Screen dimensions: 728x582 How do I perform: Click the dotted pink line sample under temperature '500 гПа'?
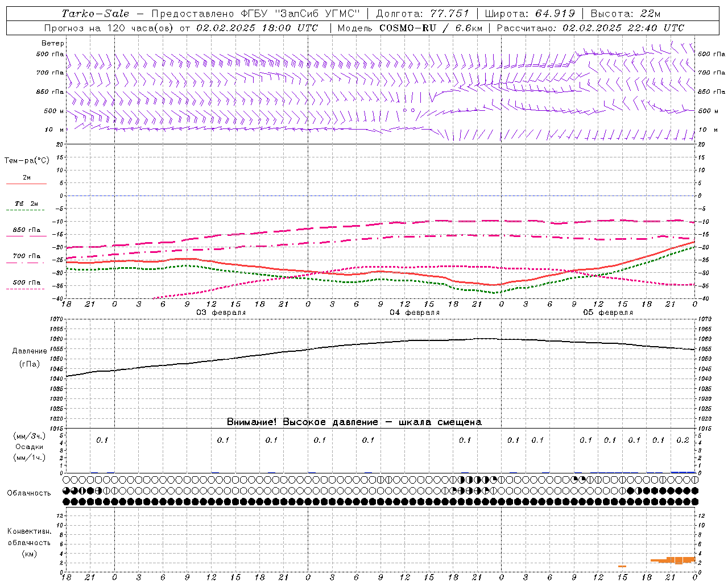(x=26, y=289)
